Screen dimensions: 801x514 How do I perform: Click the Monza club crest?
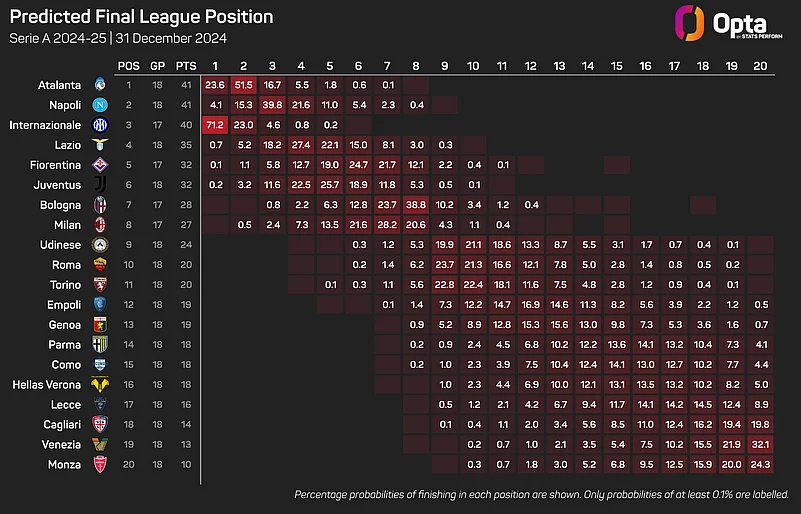pos(100,464)
